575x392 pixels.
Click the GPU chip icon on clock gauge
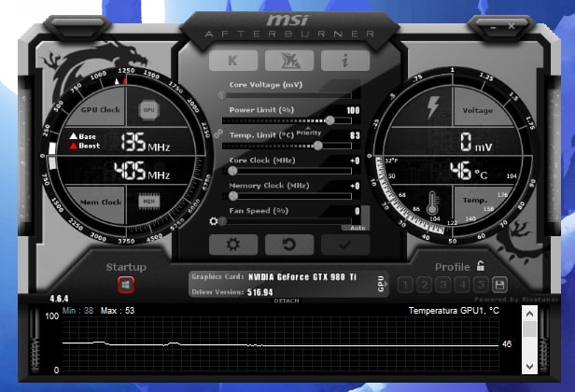coord(148,109)
